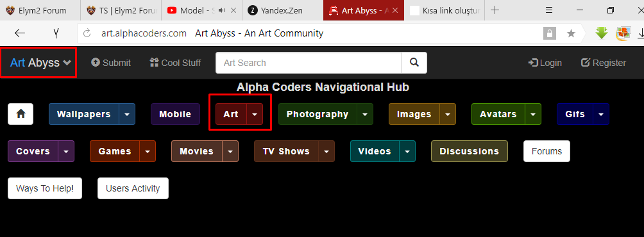
Task: Expand the Videos dropdown arrow
Action: [407, 151]
